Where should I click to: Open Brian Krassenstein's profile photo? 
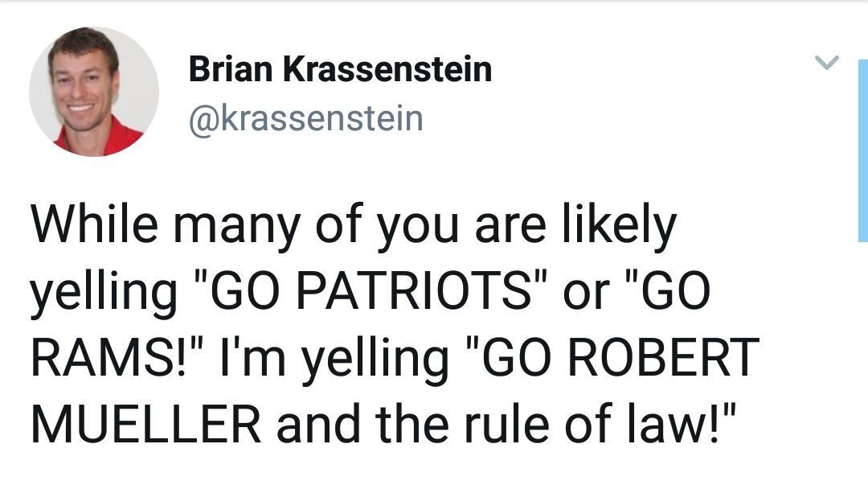click(94, 92)
